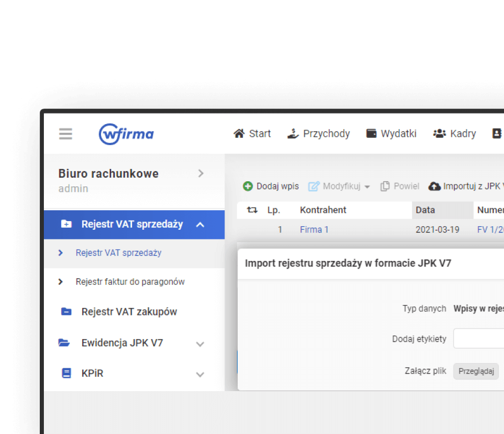Click the green plus icon on Dodaj wpis
This screenshot has width=504, height=434.
click(248, 186)
